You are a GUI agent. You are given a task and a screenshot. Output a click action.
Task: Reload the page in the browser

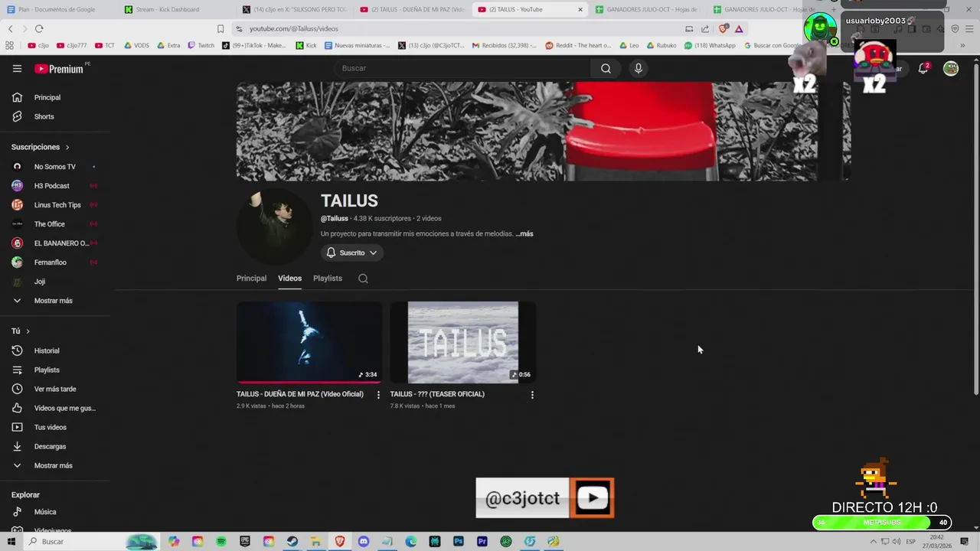click(39, 28)
